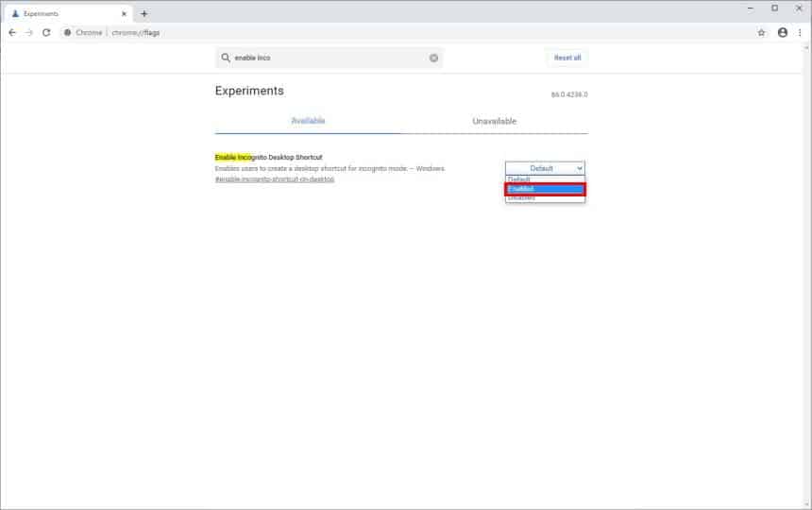Image resolution: width=812 pixels, height=510 pixels.
Task: Click the version number 86.0.4238.0
Action: [569, 94]
